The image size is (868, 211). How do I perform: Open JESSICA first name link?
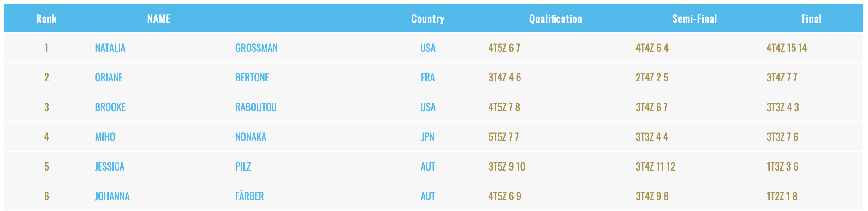110,166
